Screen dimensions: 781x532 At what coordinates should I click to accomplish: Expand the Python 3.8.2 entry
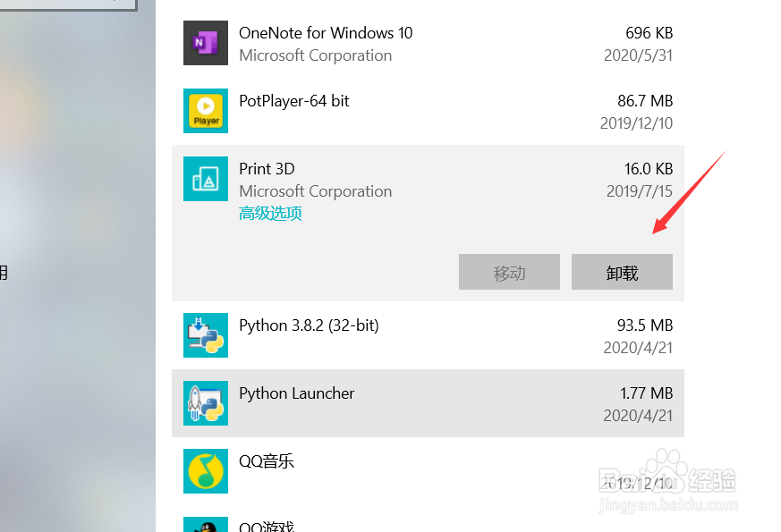(428, 335)
